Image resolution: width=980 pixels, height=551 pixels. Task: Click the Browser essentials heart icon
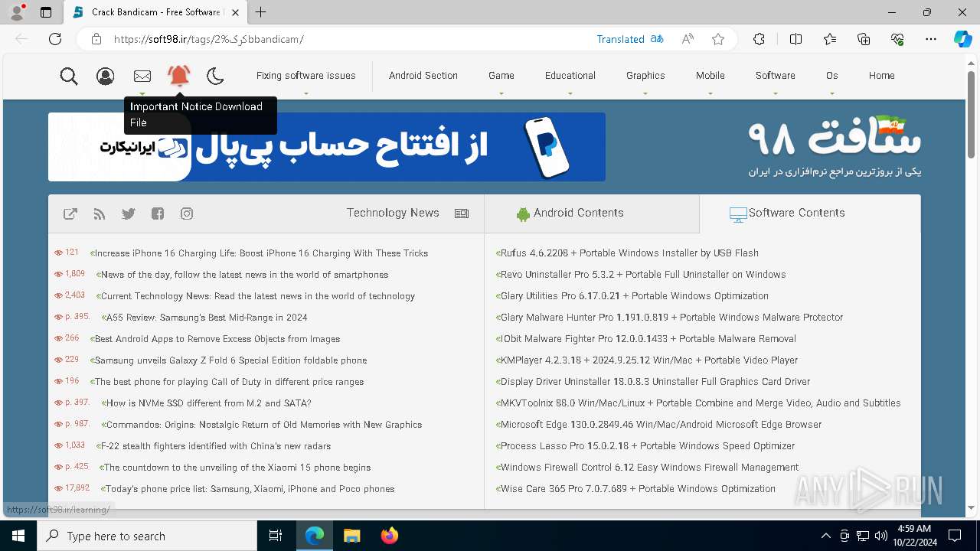tap(897, 39)
